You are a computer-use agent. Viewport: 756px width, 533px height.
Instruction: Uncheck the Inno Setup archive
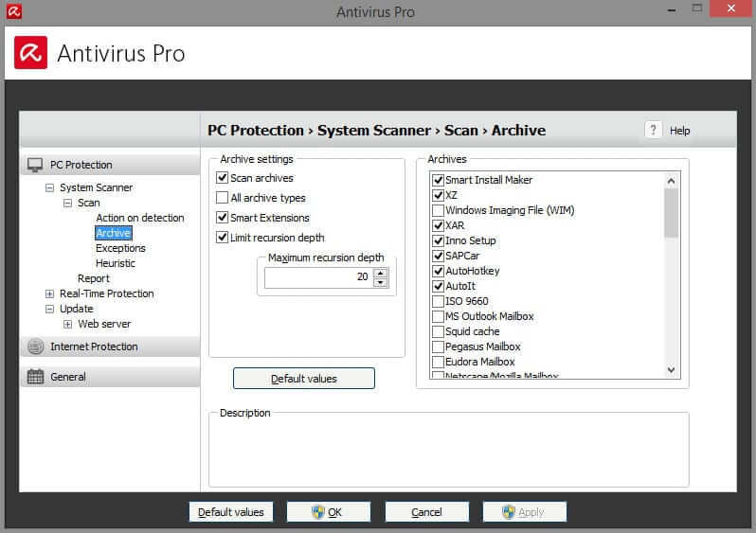click(438, 240)
